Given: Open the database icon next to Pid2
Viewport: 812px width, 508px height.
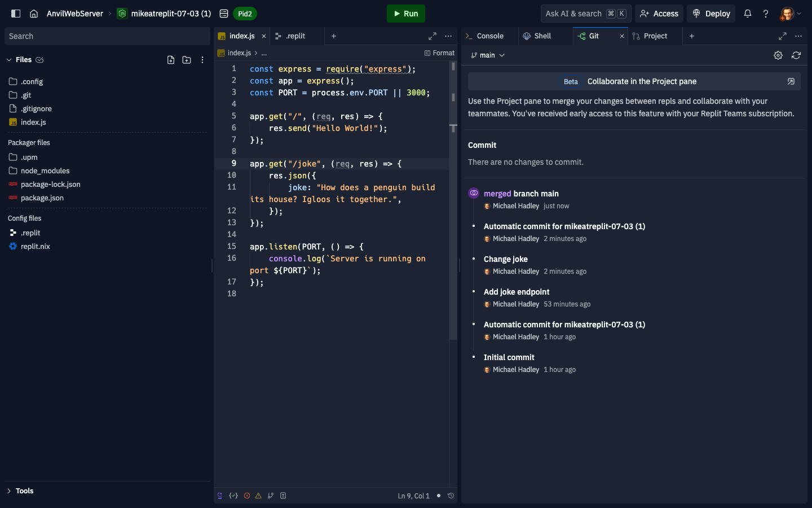Looking at the screenshot, I should [224, 14].
